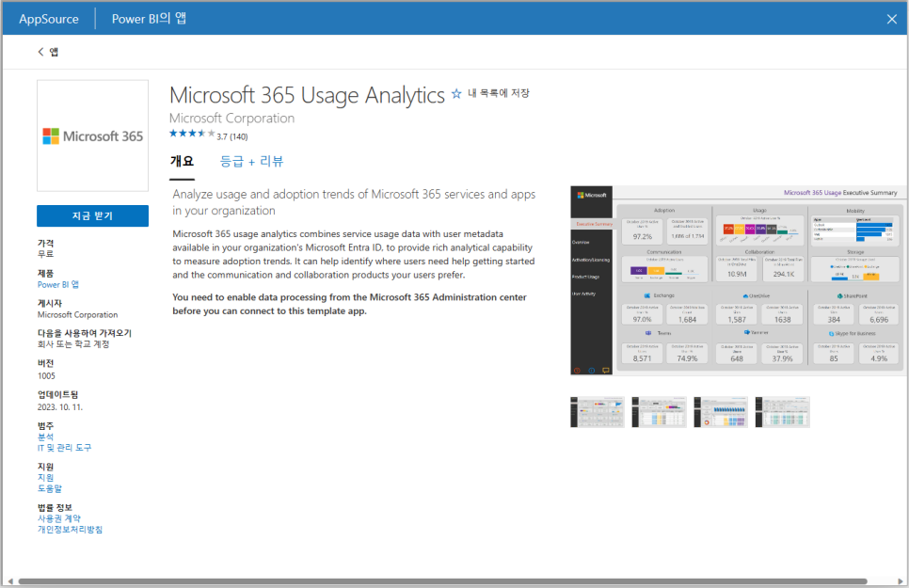
Task: Click the Microsoft 365 Usage Analytics title
Action: pos(308,95)
